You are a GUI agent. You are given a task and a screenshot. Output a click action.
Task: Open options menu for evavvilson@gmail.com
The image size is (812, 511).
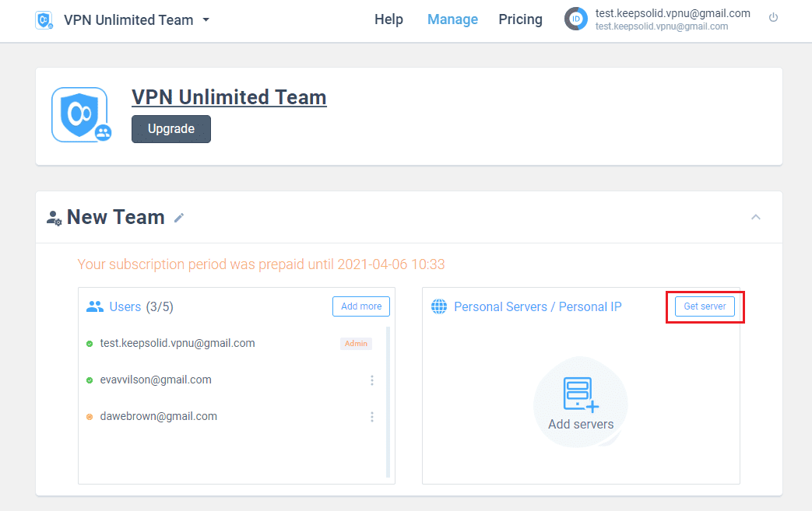coord(372,380)
